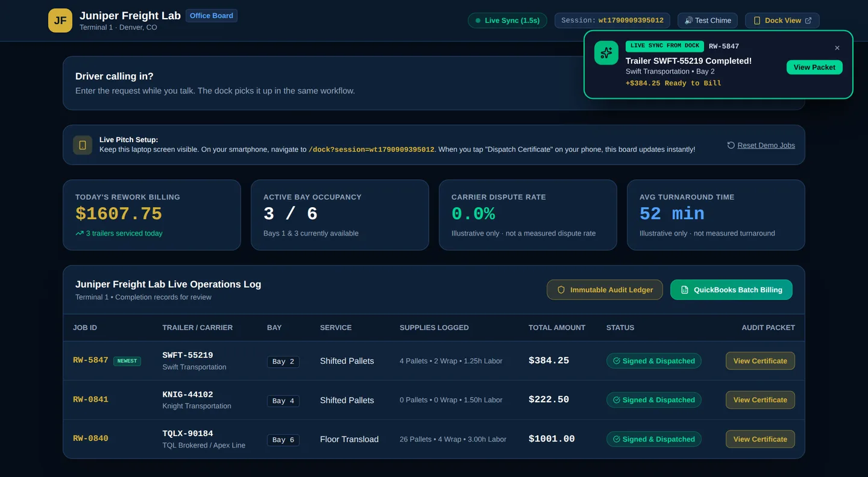Open job RW-5847 in the log
The width and height of the screenshot is (868, 477).
(90, 360)
